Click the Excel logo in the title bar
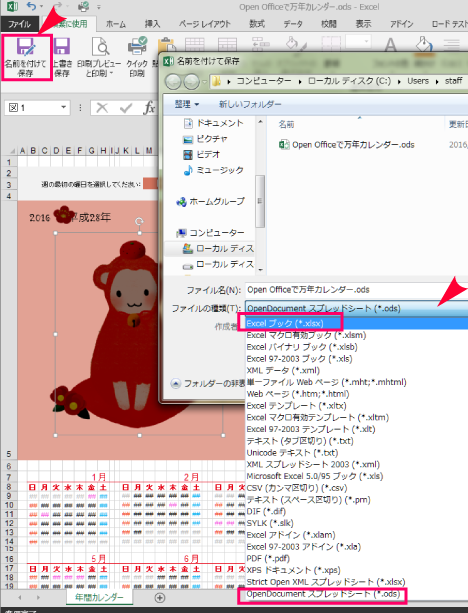The image size is (468, 613). tap(12, 7)
